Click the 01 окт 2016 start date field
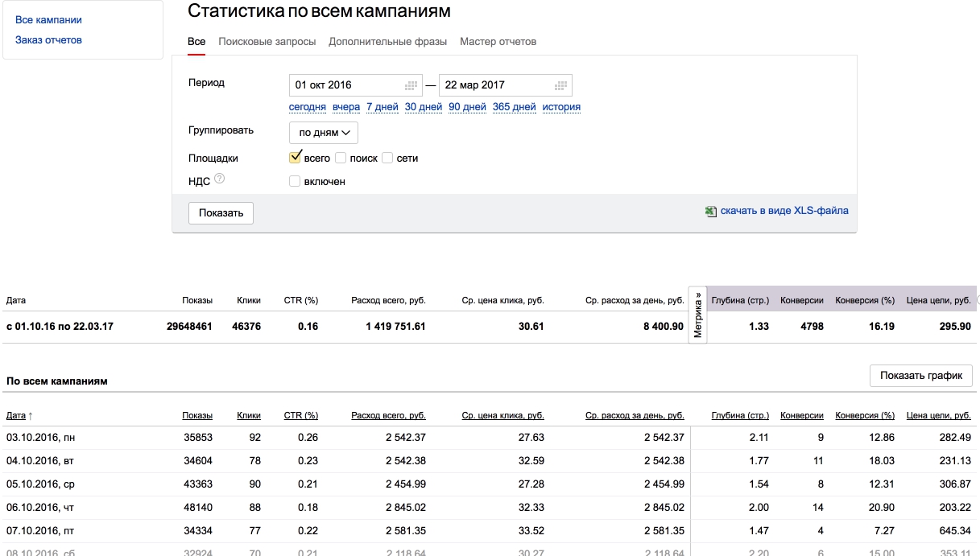 click(346, 85)
